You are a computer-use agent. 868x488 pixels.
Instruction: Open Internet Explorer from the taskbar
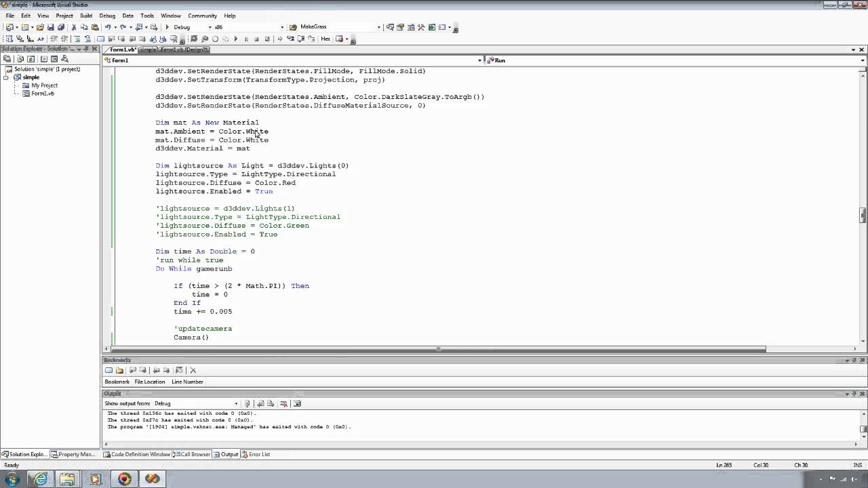click(41, 479)
